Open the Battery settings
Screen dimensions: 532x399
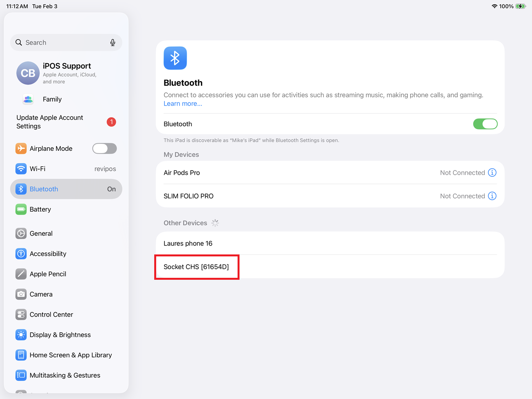pos(66,209)
